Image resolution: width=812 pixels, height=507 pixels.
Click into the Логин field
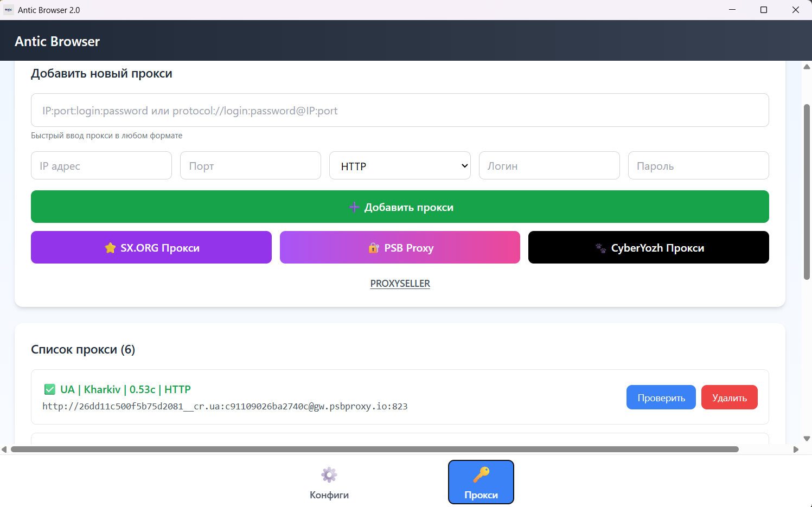pyautogui.click(x=549, y=166)
